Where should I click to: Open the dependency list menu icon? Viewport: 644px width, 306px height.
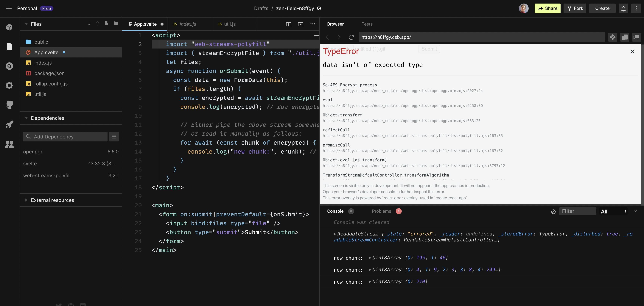tap(114, 137)
